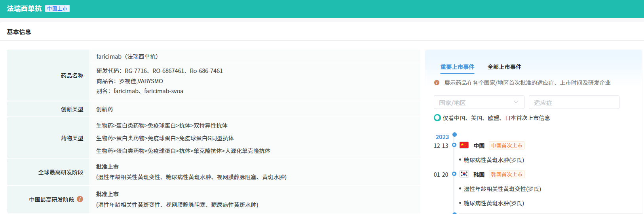The height and width of the screenshot is (214, 644).
Task: Click the China flag icon in timeline
Action: [x=464, y=145]
